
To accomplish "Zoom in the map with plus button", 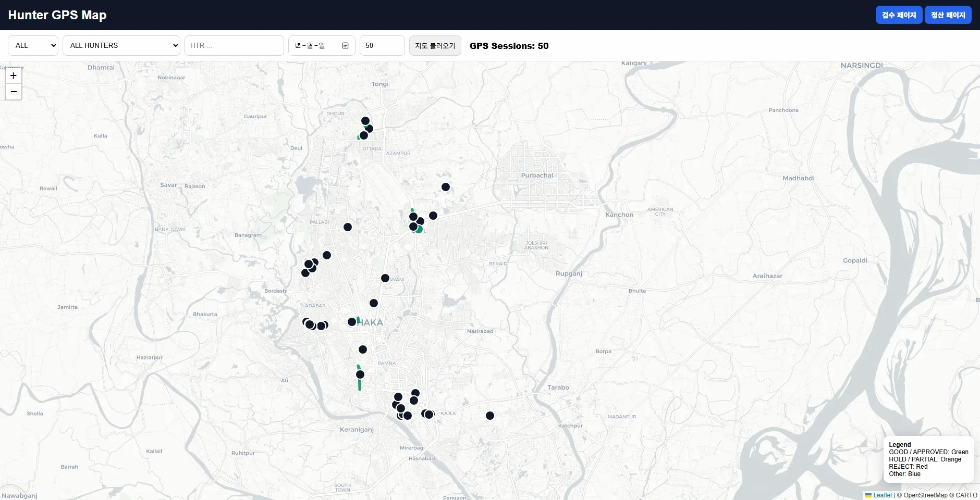I will [14, 76].
